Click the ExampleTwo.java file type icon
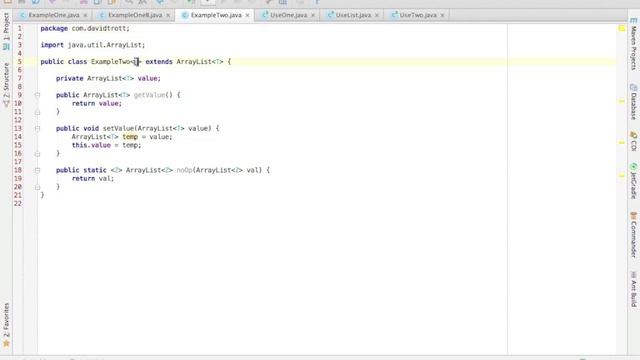The height and width of the screenshot is (360, 640). point(185,15)
